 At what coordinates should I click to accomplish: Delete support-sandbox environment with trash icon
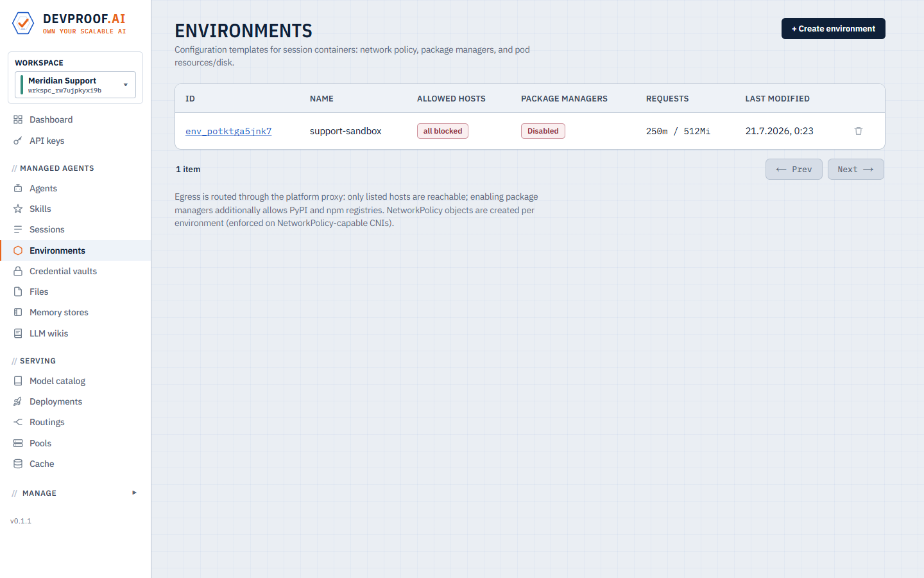[x=859, y=131]
